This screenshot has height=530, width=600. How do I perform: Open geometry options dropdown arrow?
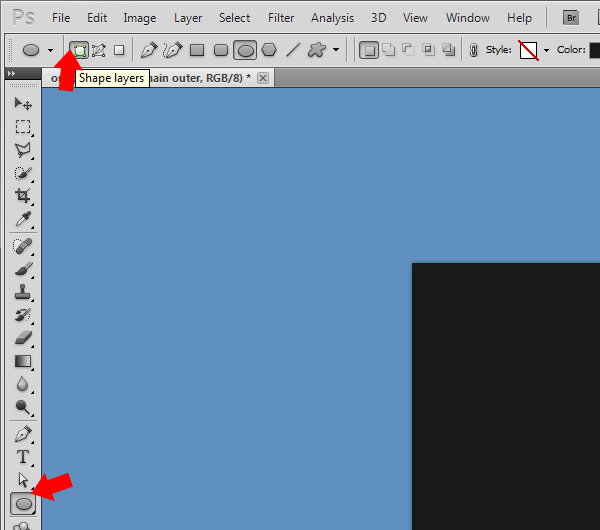336,50
